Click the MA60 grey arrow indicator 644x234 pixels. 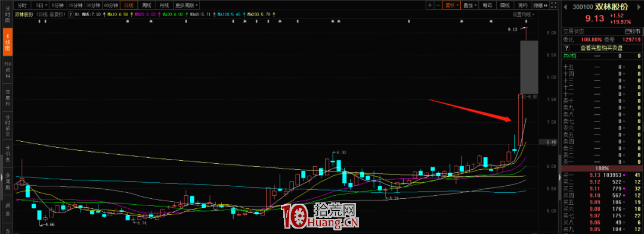coord(215,14)
